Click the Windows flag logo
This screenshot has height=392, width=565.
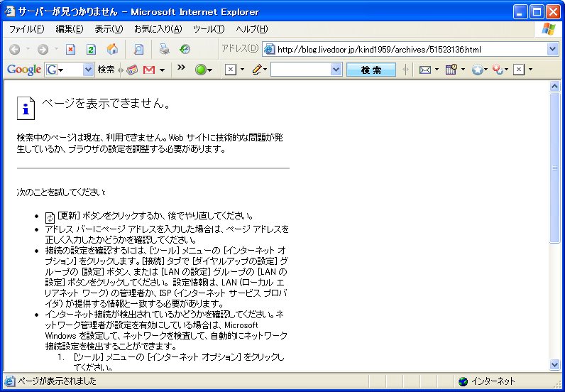click(x=549, y=29)
